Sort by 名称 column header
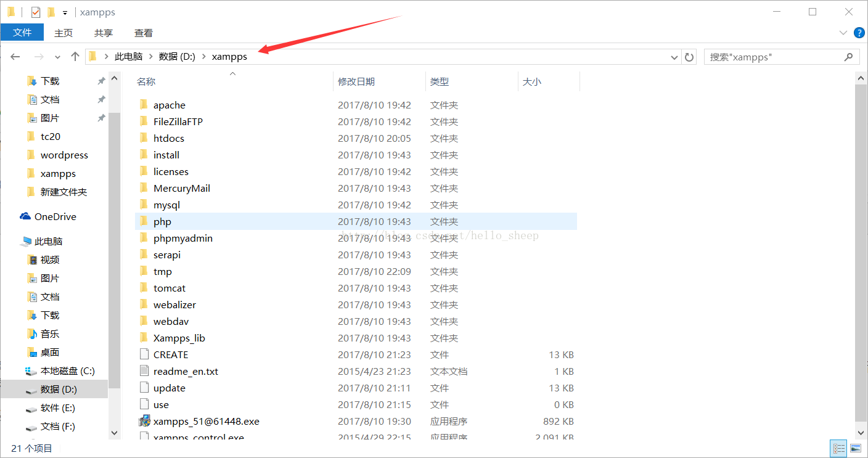 coord(146,81)
